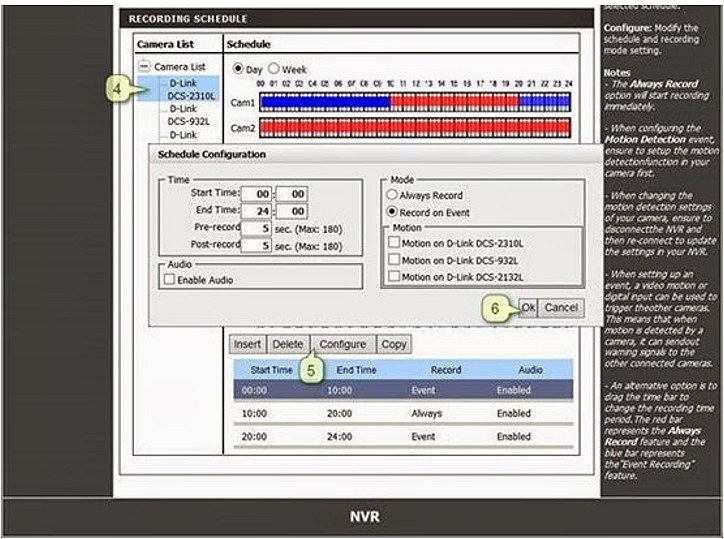This screenshot has height=539, width=724.
Task: Collapse the Camera List tree node
Action: pos(146,67)
